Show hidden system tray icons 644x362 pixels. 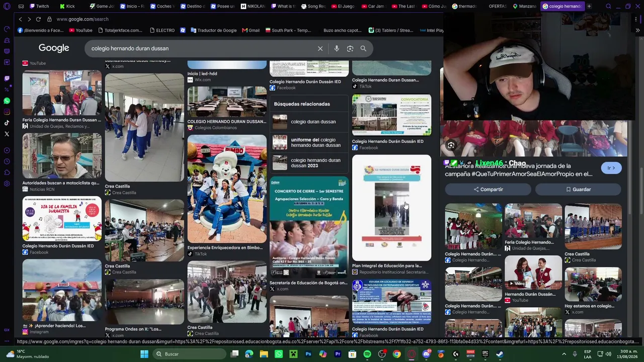point(564,354)
